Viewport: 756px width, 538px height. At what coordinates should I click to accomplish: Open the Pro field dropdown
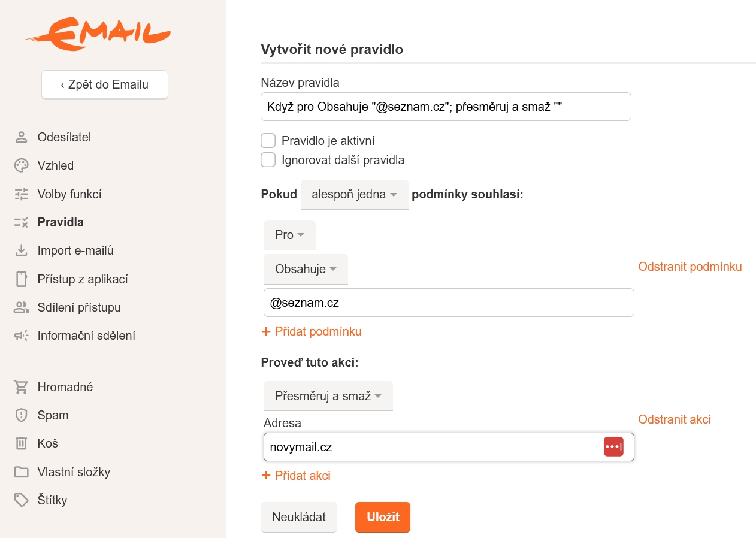tap(289, 235)
